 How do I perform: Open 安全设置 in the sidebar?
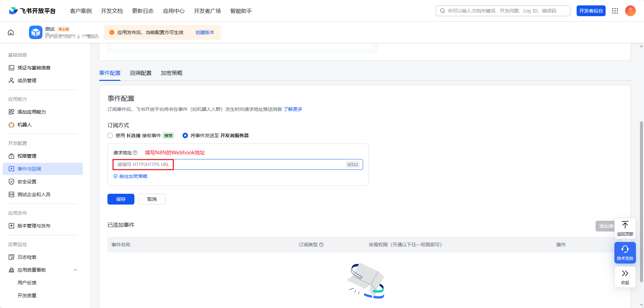click(26, 181)
